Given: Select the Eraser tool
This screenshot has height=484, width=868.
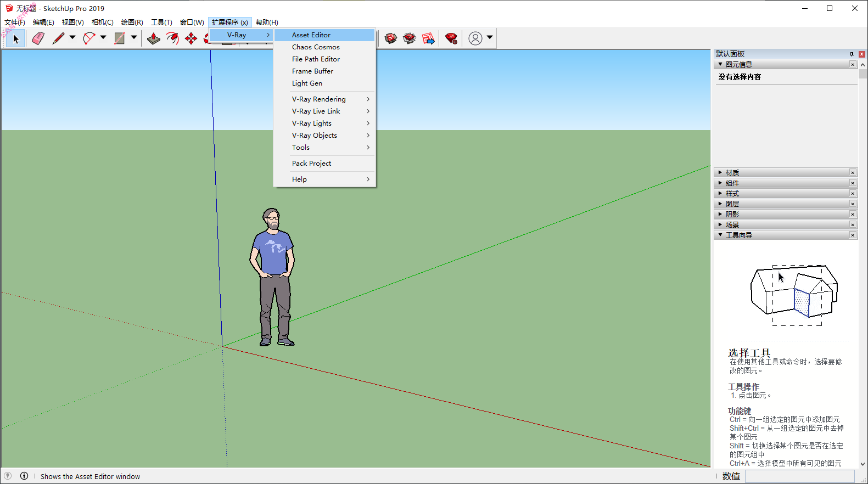Looking at the screenshot, I should pyautogui.click(x=38, y=38).
